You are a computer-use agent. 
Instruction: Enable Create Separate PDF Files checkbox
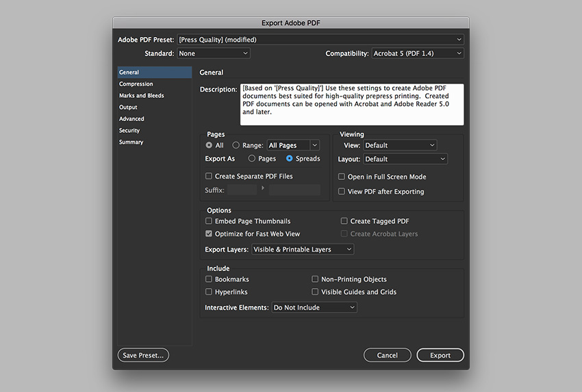point(209,176)
